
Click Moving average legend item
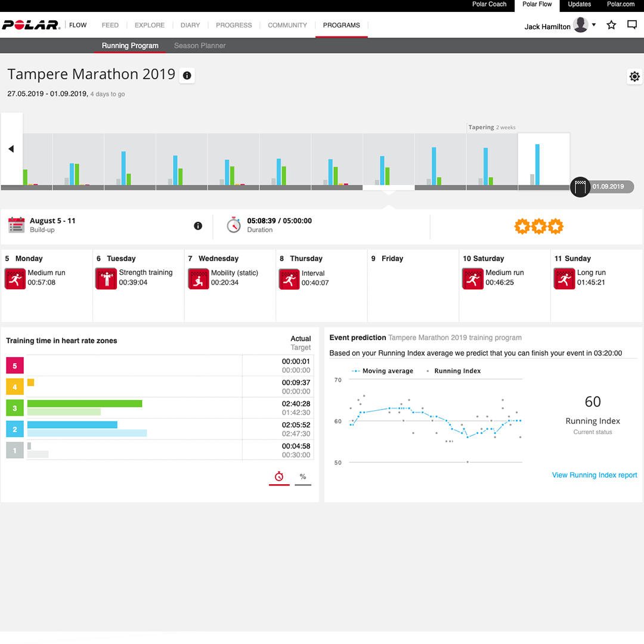click(x=382, y=371)
